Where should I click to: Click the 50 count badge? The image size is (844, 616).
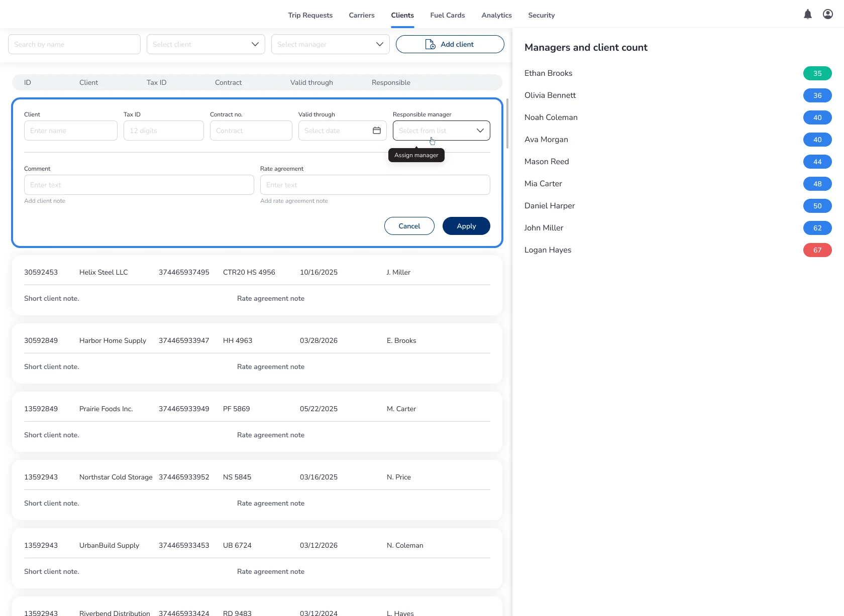pos(817,206)
